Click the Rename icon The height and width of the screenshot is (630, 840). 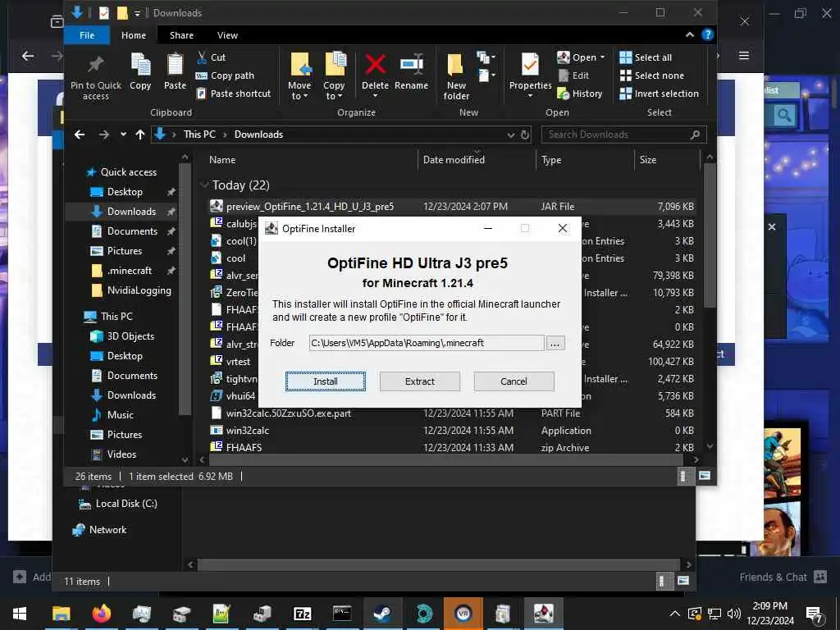[x=412, y=64]
